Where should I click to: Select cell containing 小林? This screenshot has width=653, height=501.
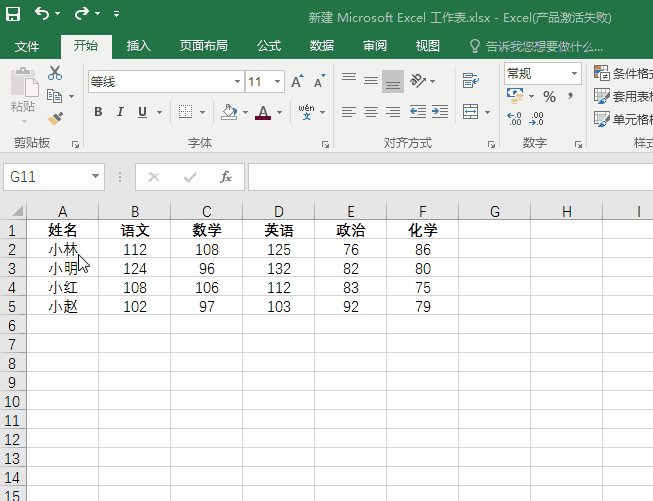(62, 249)
